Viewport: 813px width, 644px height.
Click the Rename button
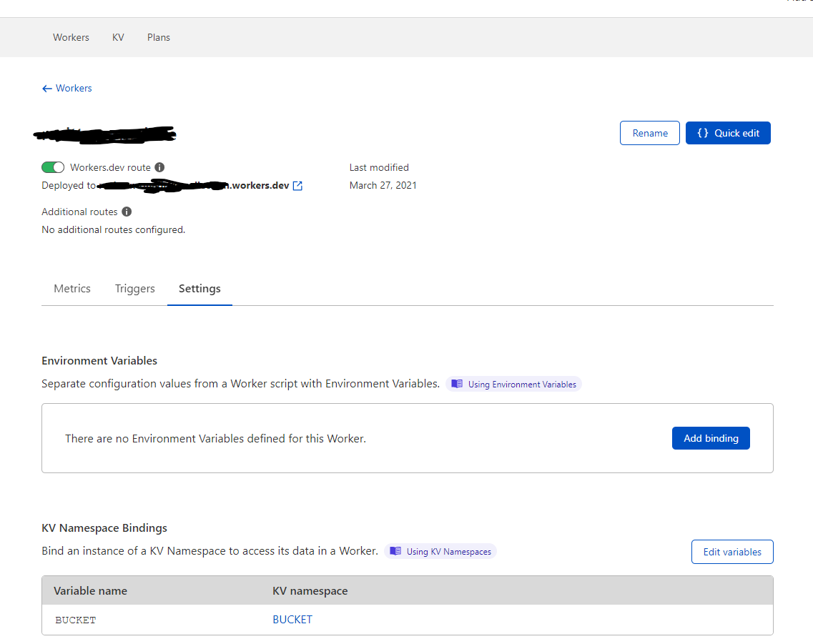pyautogui.click(x=649, y=133)
